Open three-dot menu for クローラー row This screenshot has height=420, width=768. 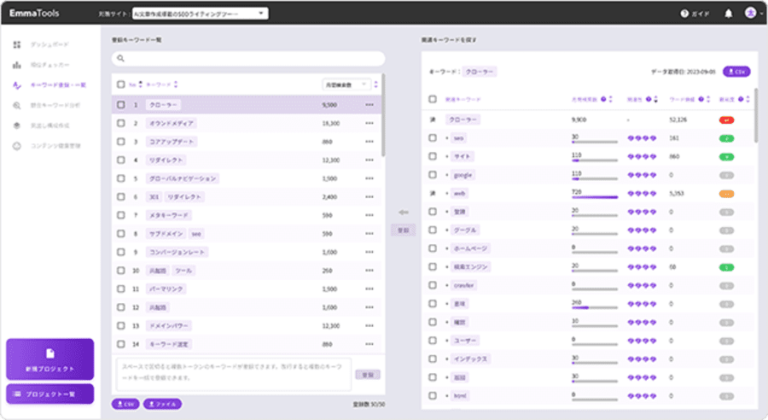(x=369, y=104)
